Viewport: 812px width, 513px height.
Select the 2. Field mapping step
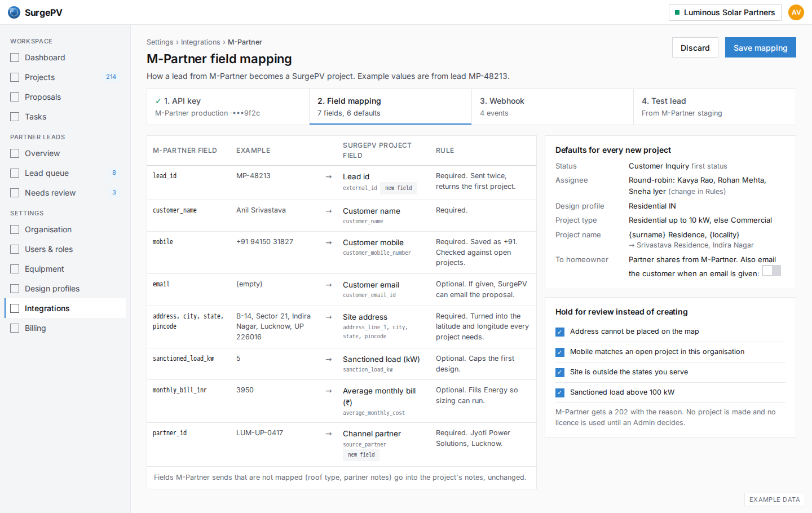click(390, 107)
